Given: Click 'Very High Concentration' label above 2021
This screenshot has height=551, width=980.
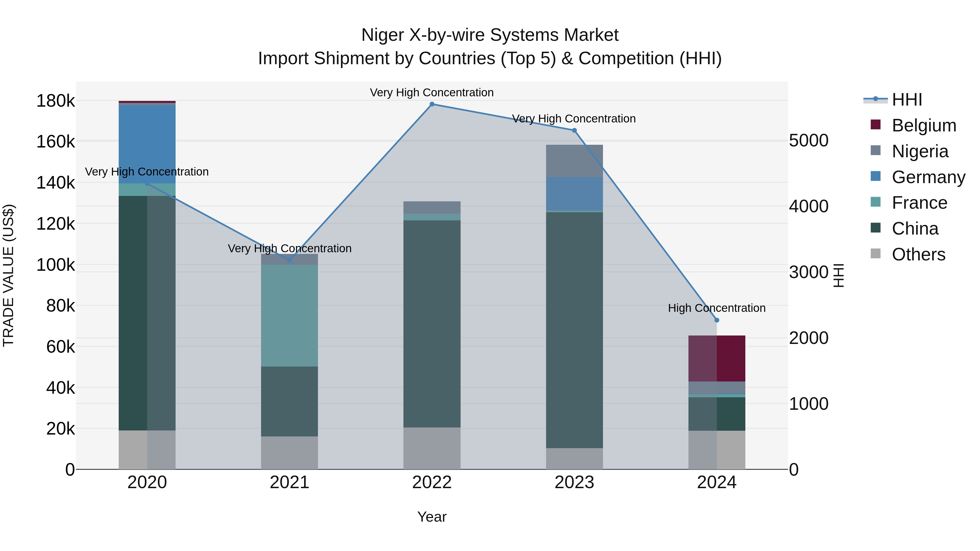Looking at the screenshot, I should (290, 248).
